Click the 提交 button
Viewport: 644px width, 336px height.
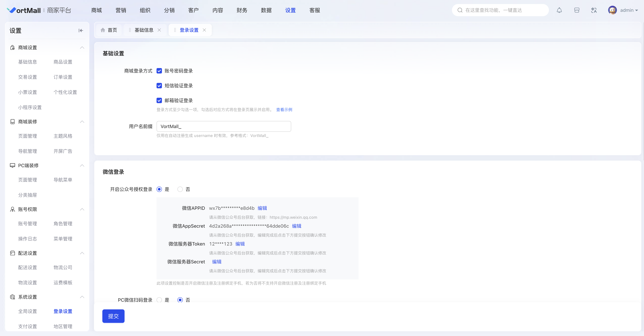[x=113, y=316]
